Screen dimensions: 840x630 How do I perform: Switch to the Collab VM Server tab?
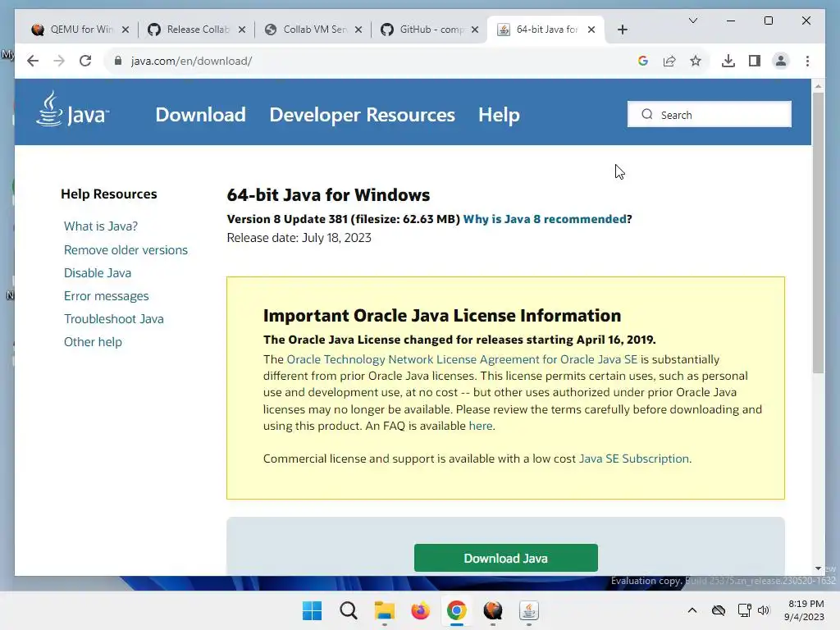coord(313,30)
